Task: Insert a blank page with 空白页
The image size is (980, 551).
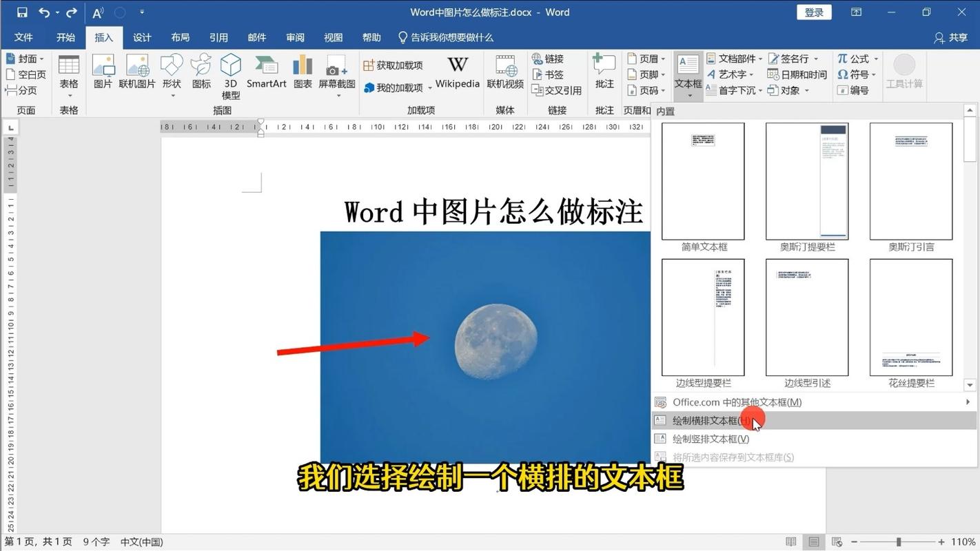Action: [25, 74]
